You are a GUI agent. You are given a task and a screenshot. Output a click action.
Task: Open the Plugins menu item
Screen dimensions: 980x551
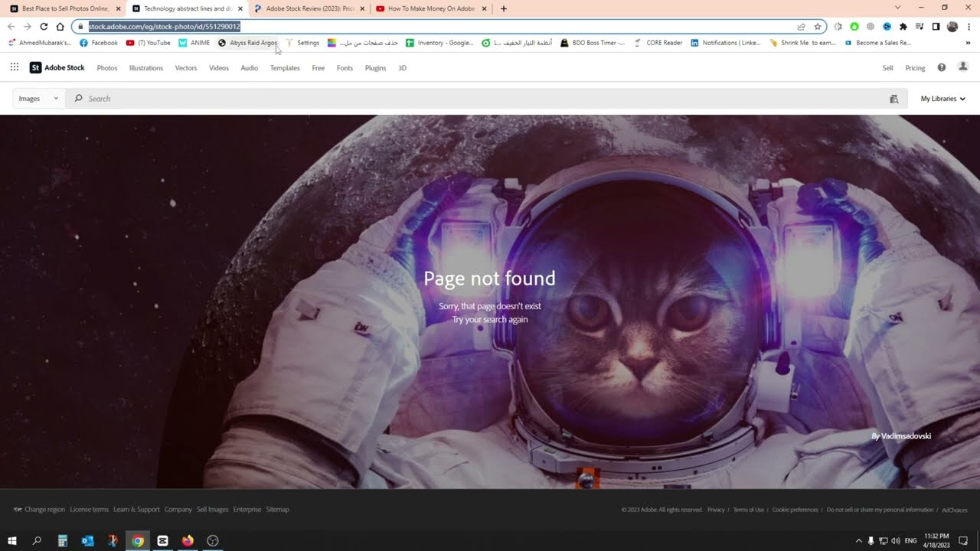[375, 68]
